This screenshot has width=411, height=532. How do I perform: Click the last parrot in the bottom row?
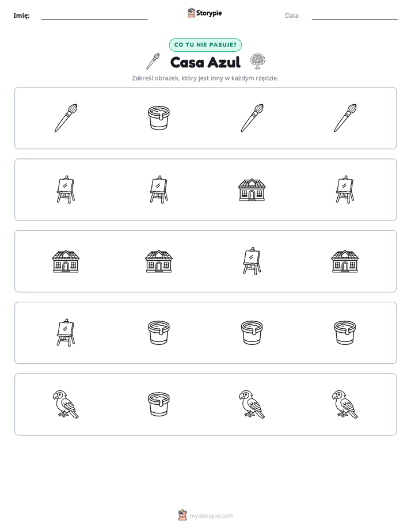pos(345,404)
